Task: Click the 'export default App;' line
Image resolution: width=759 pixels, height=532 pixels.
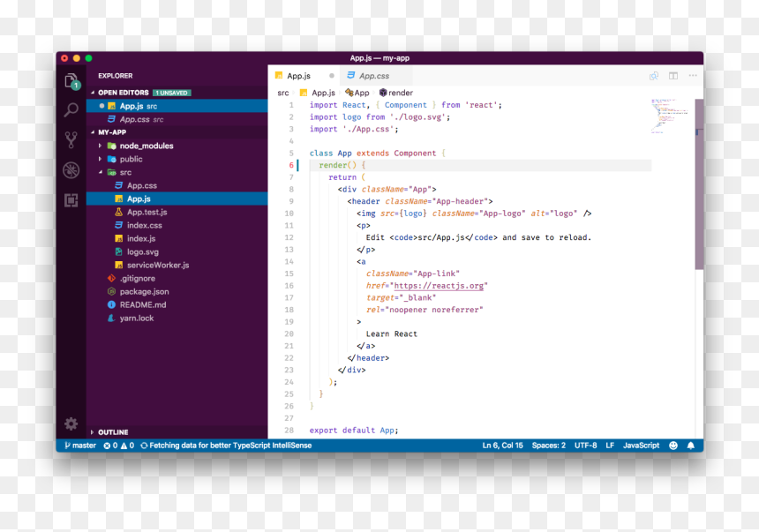Action: click(354, 431)
